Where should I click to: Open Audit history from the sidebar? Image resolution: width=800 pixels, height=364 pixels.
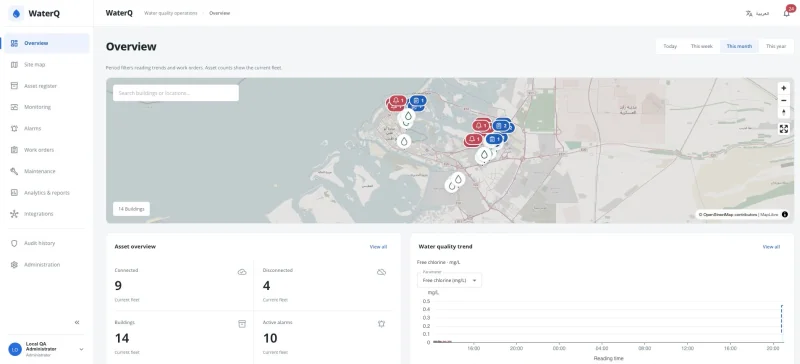tap(46, 244)
